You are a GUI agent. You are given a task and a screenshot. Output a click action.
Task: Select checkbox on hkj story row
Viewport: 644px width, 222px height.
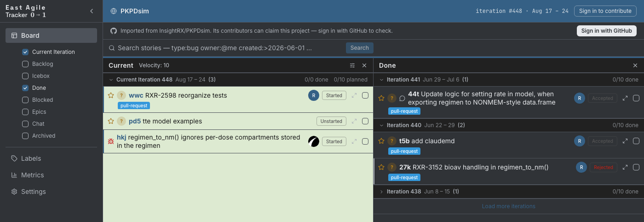pyautogui.click(x=365, y=141)
